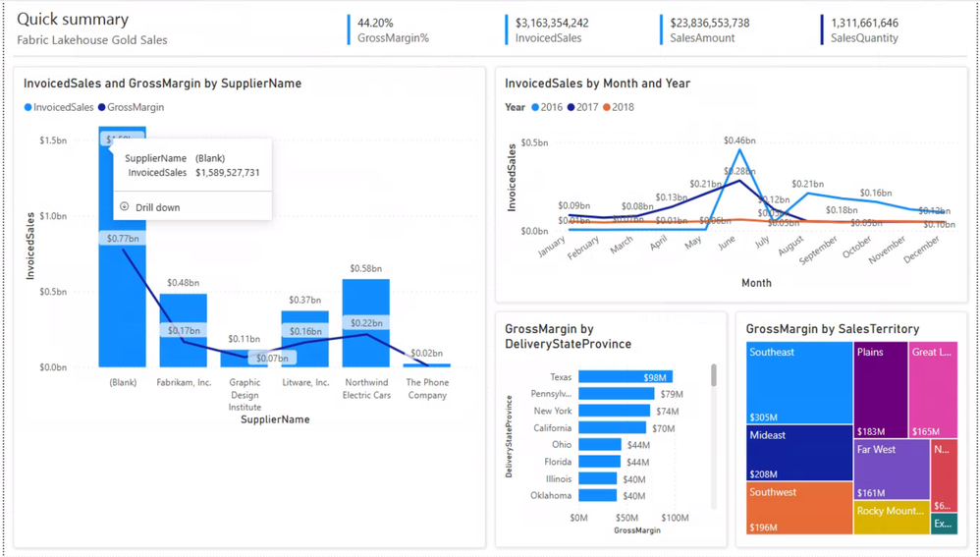Select the Florida bar
The image size is (980, 557).
pos(599,462)
